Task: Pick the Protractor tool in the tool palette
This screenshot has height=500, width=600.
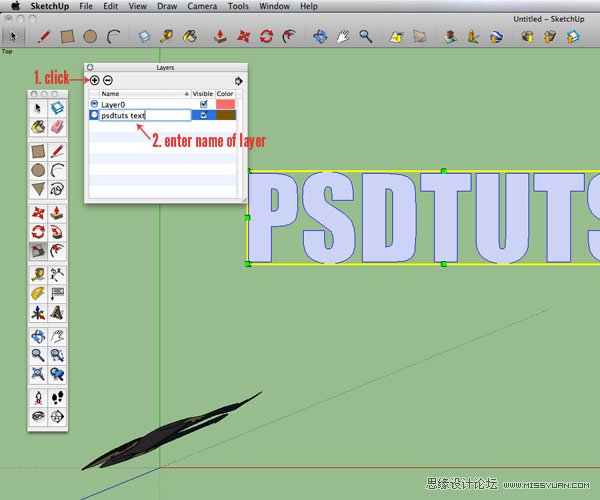Action: 38,293
